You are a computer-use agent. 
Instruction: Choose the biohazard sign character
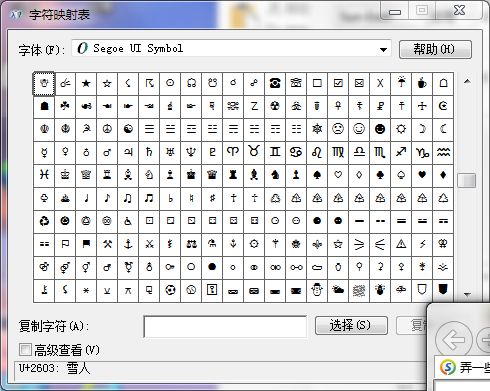click(296, 106)
